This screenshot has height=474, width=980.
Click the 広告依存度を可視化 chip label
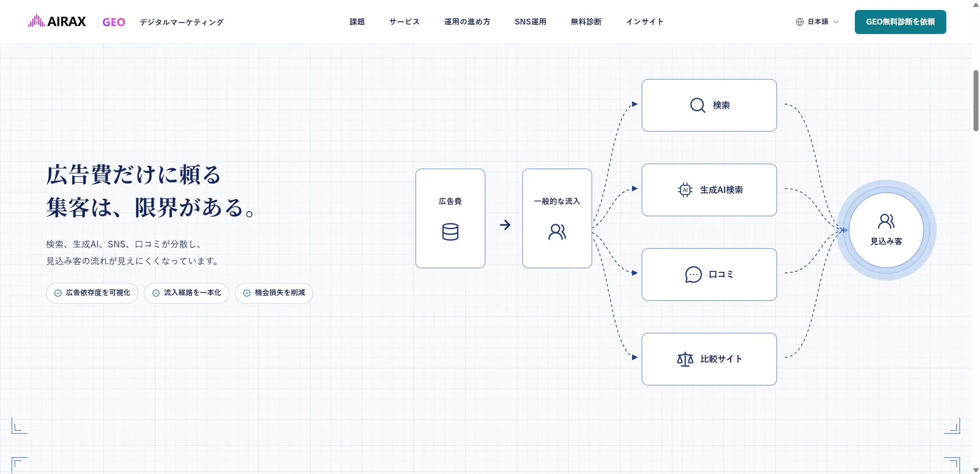(x=98, y=293)
